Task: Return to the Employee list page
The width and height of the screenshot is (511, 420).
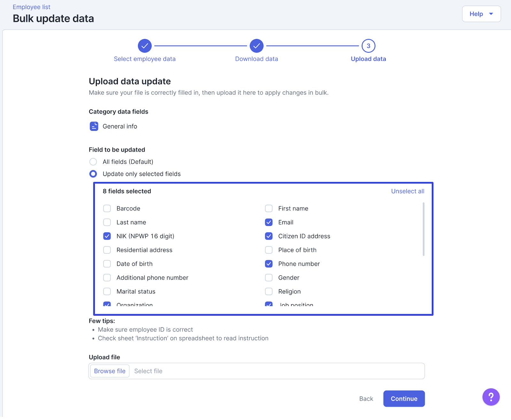Action: (x=31, y=7)
